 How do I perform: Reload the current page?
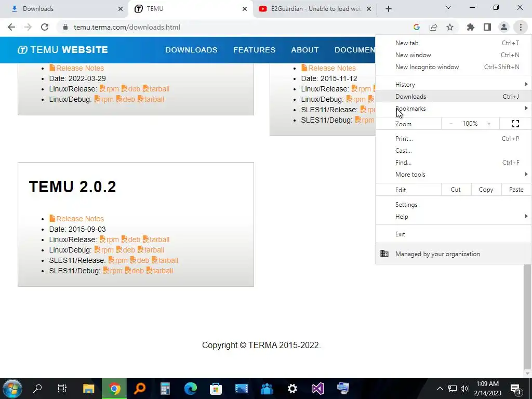[45, 27]
